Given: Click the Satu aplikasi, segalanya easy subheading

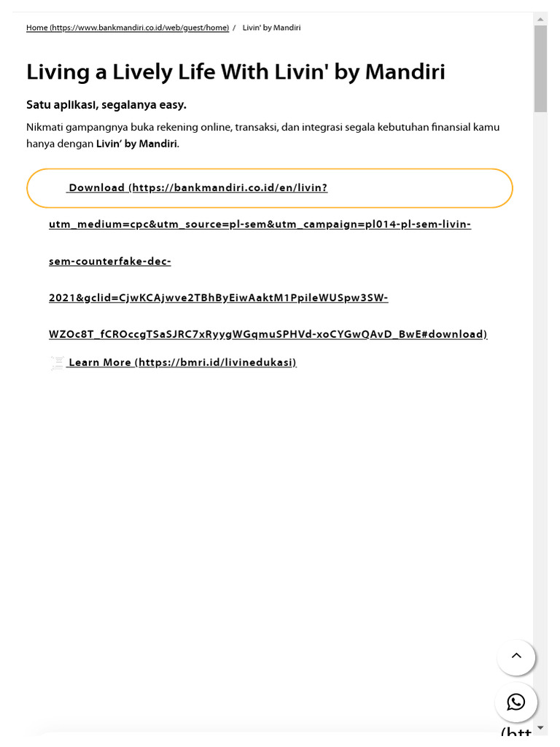Looking at the screenshot, I should point(106,105).
